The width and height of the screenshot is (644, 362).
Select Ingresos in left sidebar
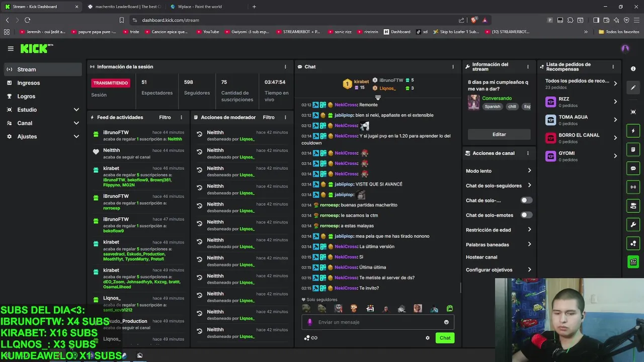tap(43, 83)
